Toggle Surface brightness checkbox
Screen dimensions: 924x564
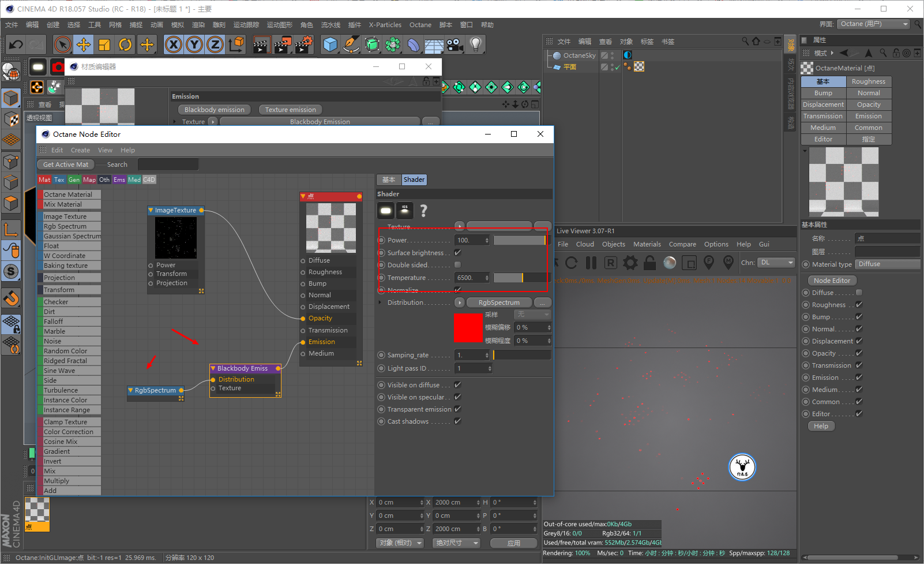(458, 253)
